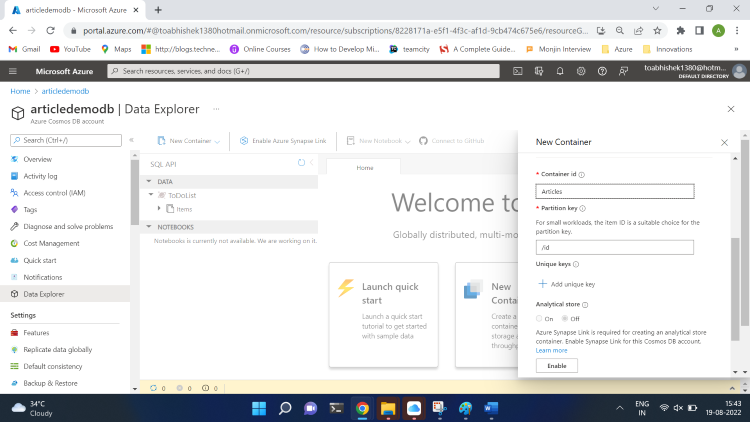The width and height of the screenshot is (750, 422).
Task: Collapse the NOTEBOOKS section
Action: coord(149,227)
